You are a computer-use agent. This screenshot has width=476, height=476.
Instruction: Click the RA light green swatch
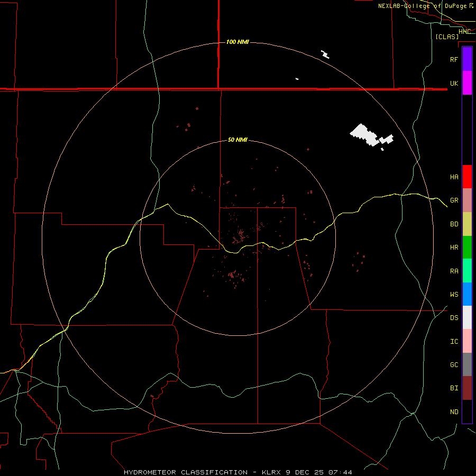pos(467,271)
